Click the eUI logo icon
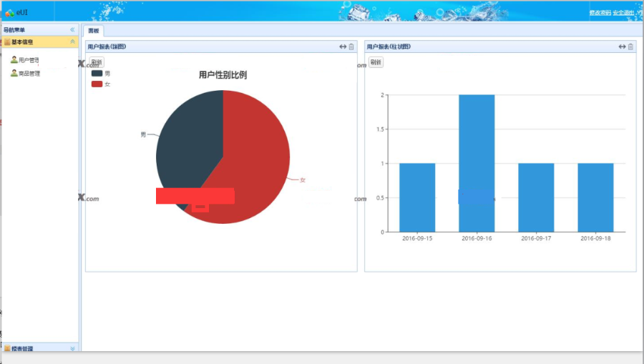 pyautogui.click(x=9, y=13)
